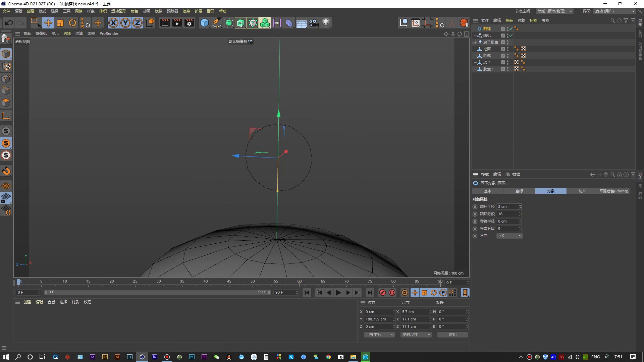Add a Cube primitive object
The image size is (644, 362).
coord(204,23)
